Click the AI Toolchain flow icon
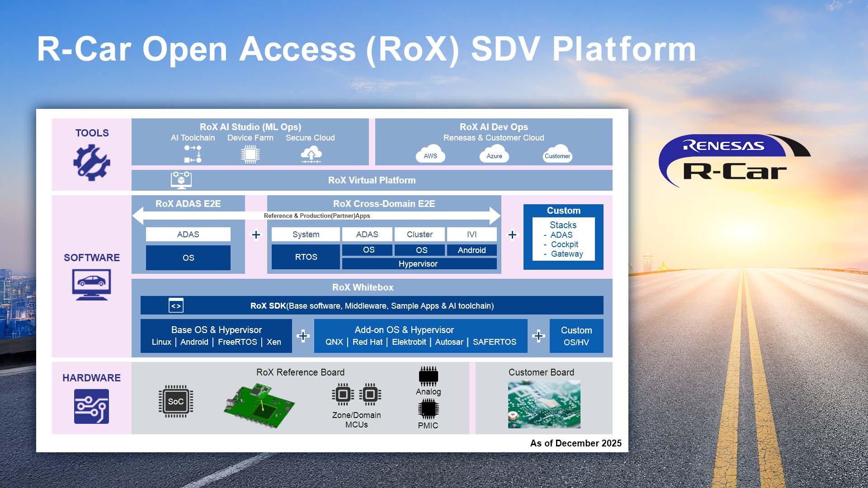 (193, 154)
